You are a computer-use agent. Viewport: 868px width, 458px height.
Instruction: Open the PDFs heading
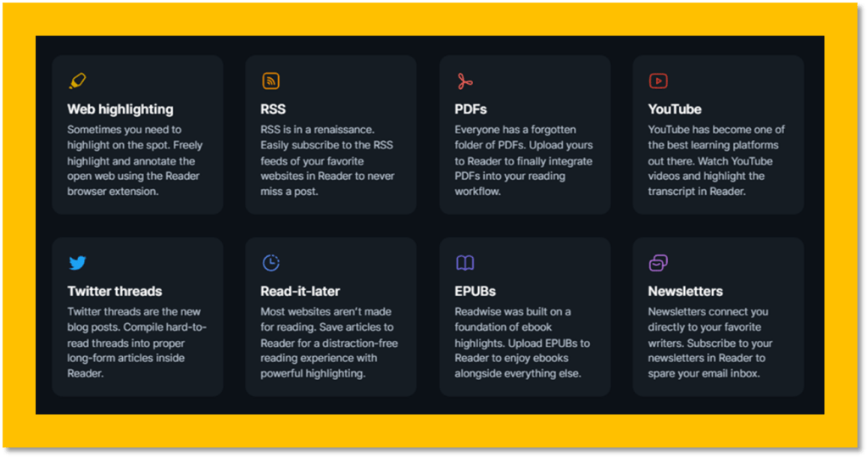click(x=470, y=109)
